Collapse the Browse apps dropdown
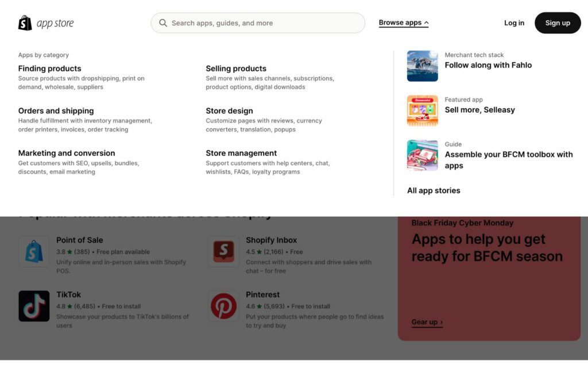This screenshot has height=368, width=588. pyautogui.click(x=404, y=22)
